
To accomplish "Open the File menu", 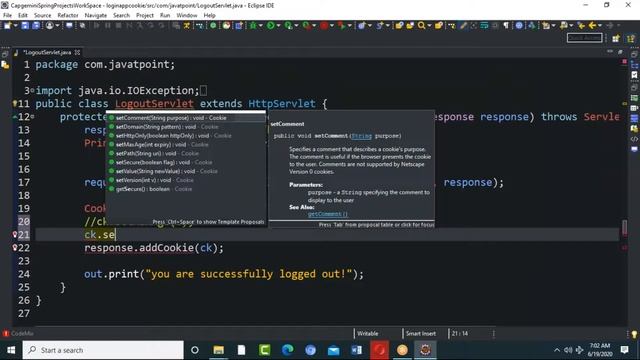I will pyautogui.click(x=7, y=15).
